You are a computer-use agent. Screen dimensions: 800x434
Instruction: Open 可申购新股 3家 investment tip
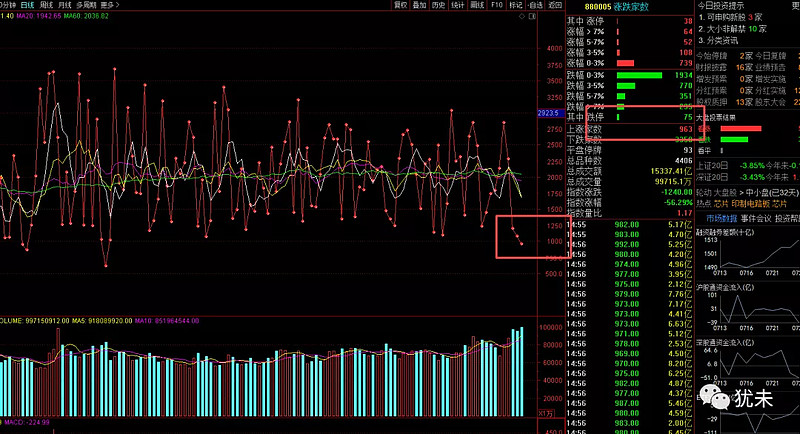[730, 17]
